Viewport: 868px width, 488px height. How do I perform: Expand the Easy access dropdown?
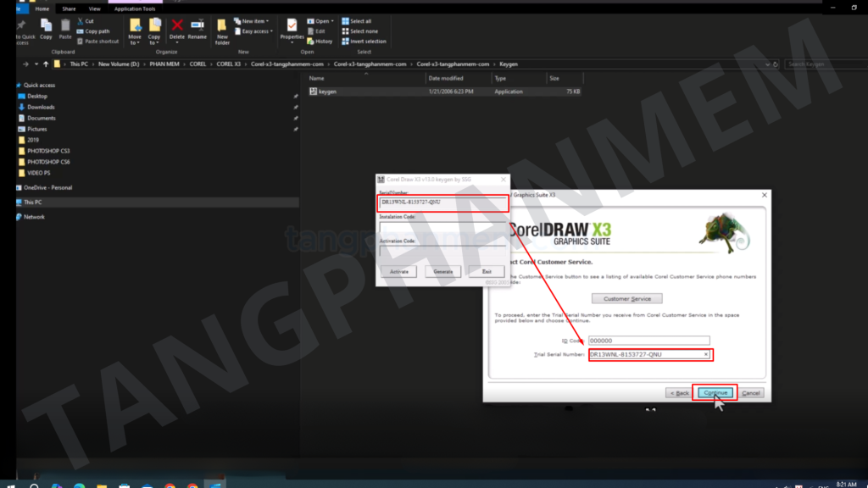click(254, 31)
